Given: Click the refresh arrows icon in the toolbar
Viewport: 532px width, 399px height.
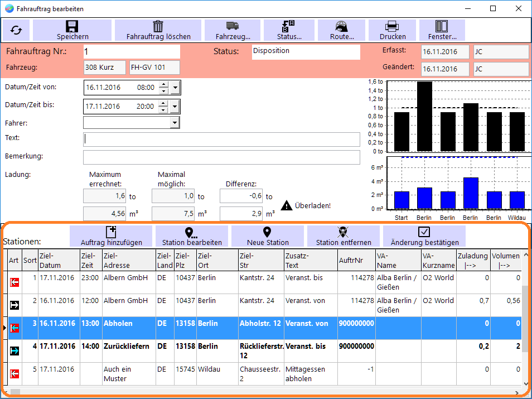Looking at the screenshot, I should [16, 30].
